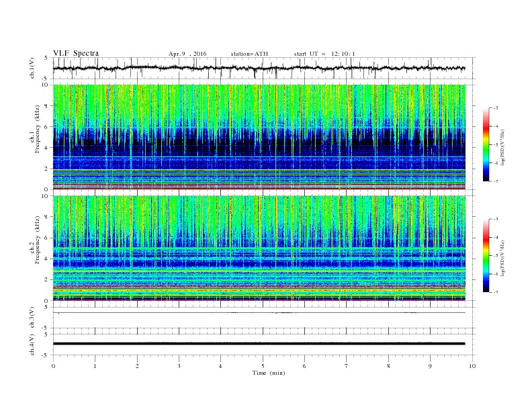
Task: Click the "ch.4(V)" axis label
Action: click(x=32, y=346)
